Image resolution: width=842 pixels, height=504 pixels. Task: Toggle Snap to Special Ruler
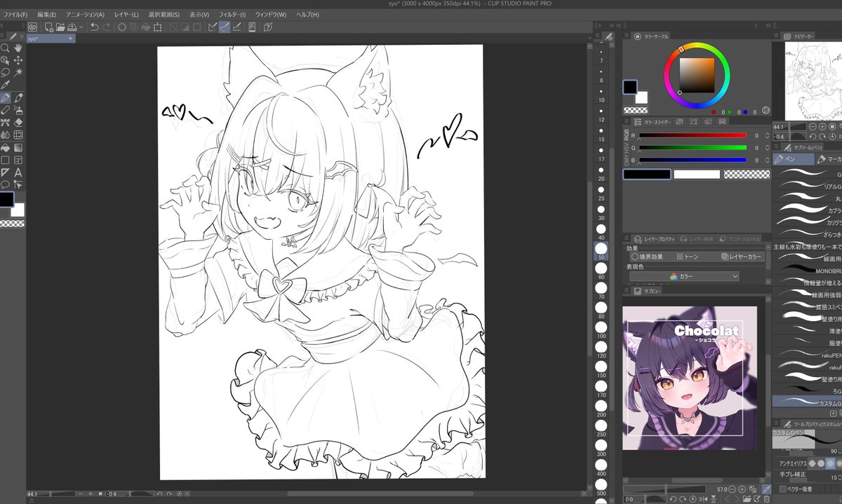click(x=225, y=27)
